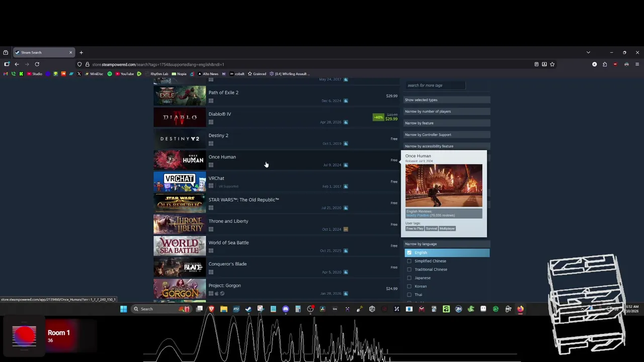Open the cobalt bookmark

pos(237,74)
